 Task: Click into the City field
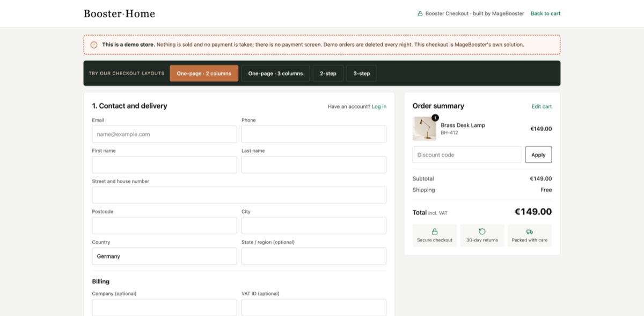point(314,226)
